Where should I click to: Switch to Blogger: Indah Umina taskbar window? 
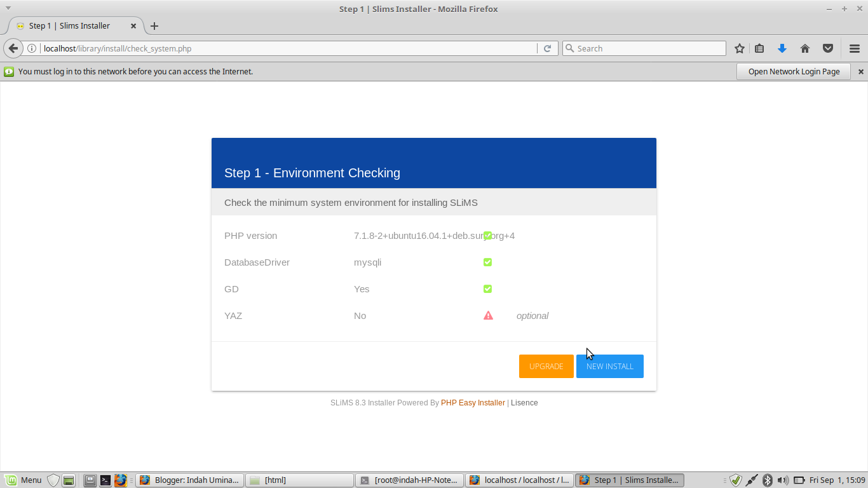pyautogui.click(x=189, y=480)
